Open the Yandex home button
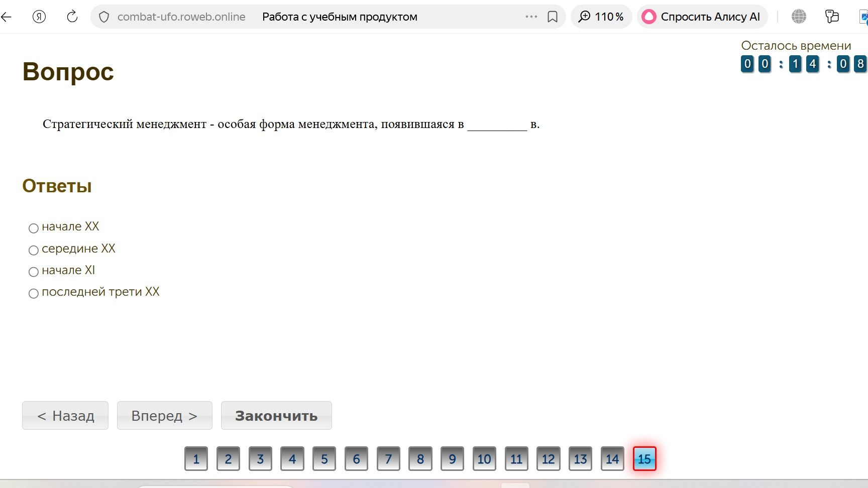This screenshot has width=868, height=488. click(x=39, y=17)
